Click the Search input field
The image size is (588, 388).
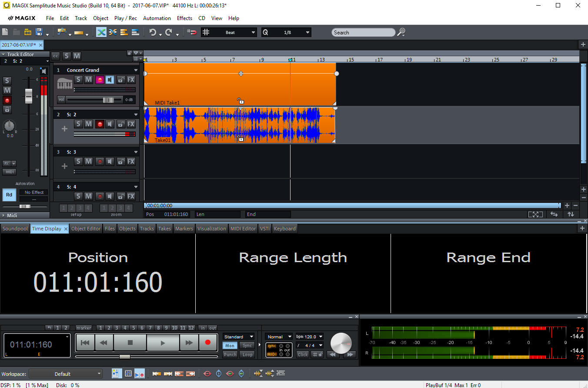point(363,33)
